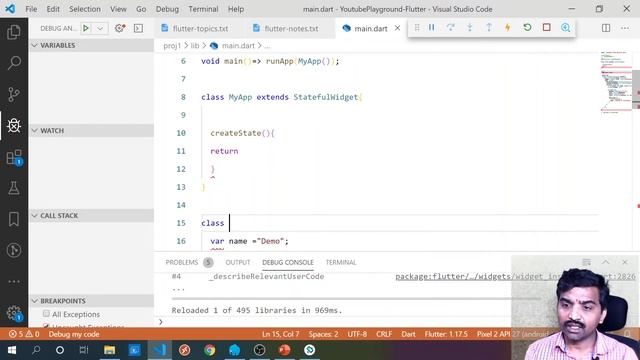Click the lib breadcrumb
Screen dimensions: 640x360
coord(195,46)
